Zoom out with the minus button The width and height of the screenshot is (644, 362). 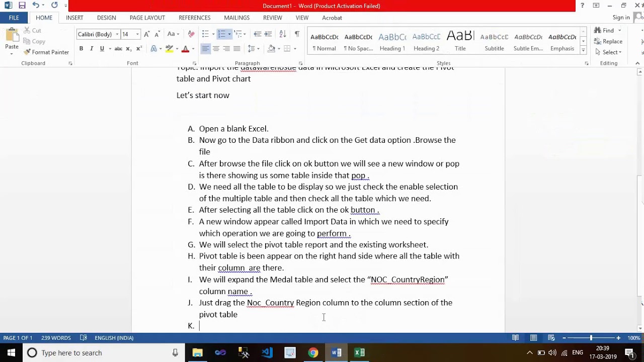pyautogui.click(x=564, y=338)
